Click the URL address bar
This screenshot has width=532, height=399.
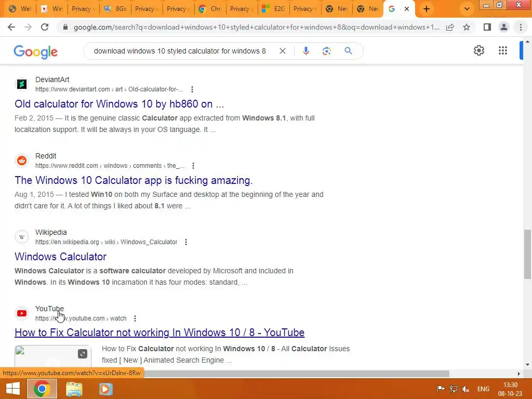click(x=256, y=27)
